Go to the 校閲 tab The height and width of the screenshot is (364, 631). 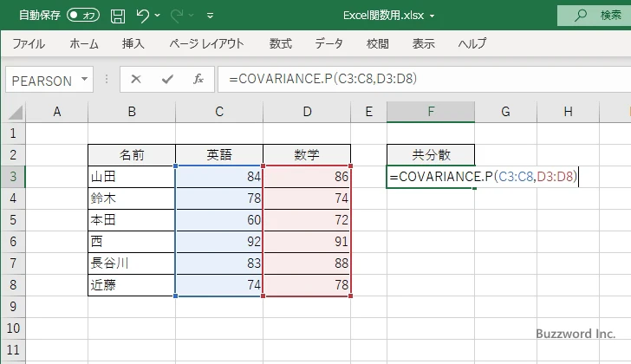point(378,43)
